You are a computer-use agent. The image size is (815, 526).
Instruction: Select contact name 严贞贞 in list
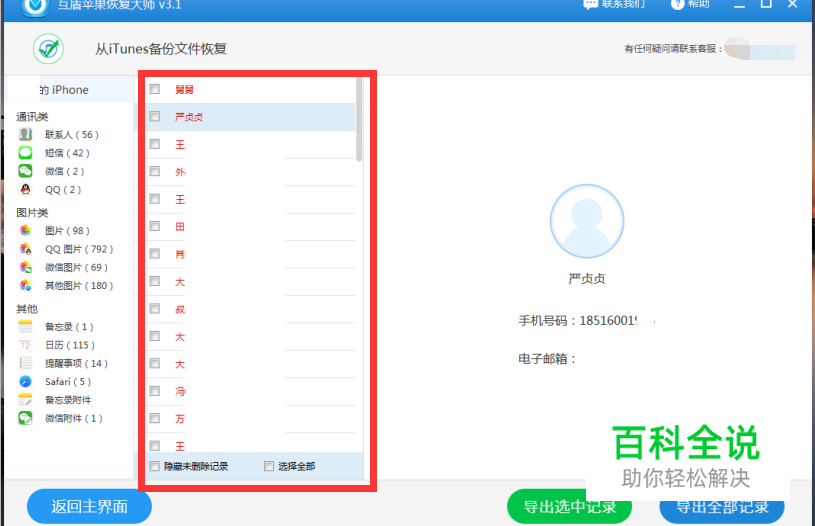click(x=189, y=117)
